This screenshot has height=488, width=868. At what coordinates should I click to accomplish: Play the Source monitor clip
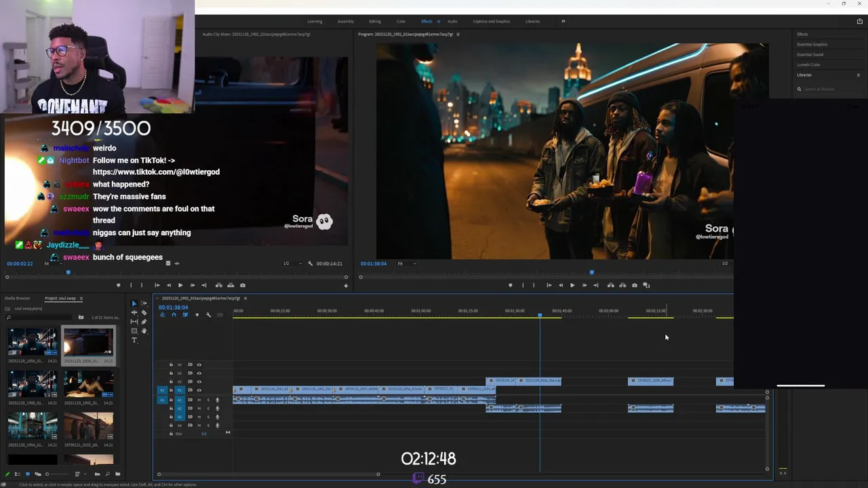pyautogui.click(x=180, y=285)
